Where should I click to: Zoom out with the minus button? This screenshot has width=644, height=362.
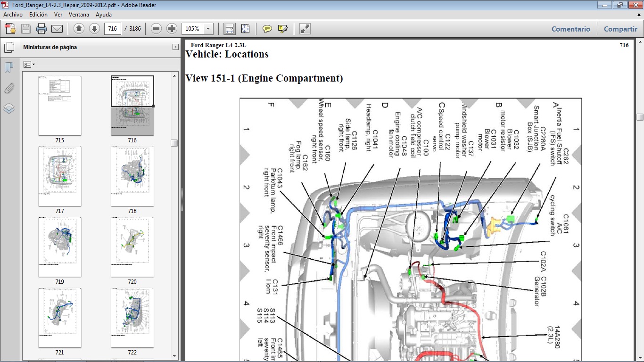157,29
